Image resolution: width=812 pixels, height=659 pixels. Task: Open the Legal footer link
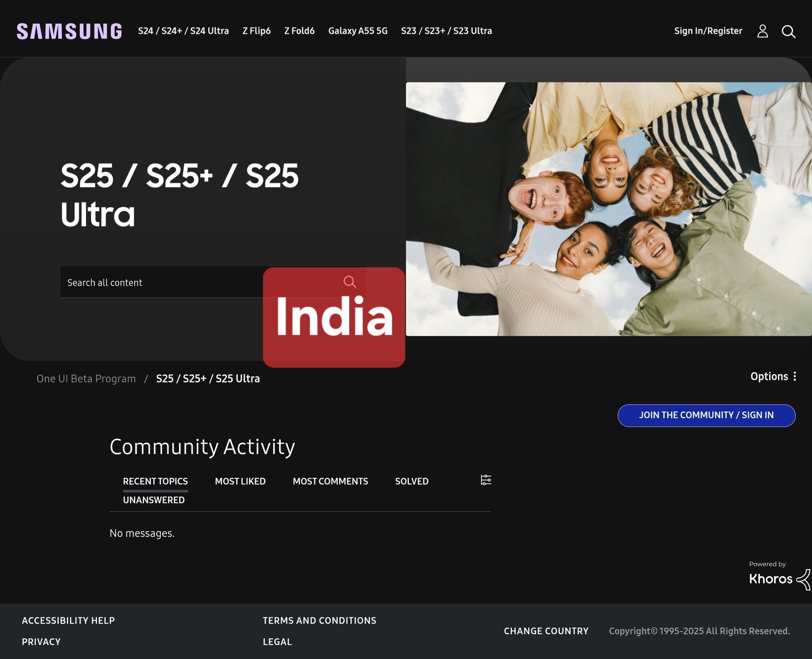[x=277, y=642]
